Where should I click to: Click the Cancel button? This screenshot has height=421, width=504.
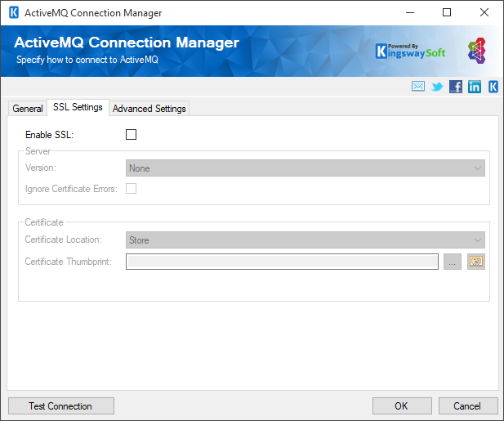[468, 406]
